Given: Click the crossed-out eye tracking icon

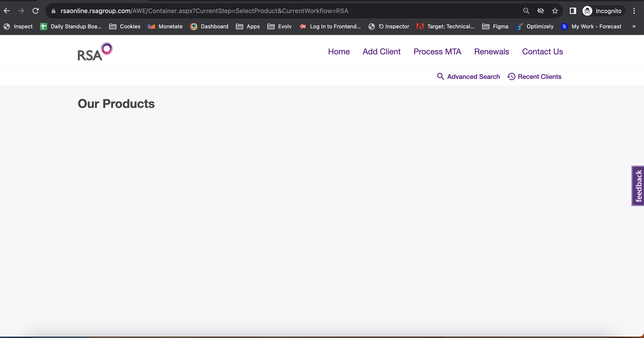Looking at the screenshot, I should pyautogui.click(x=540, y=11).
